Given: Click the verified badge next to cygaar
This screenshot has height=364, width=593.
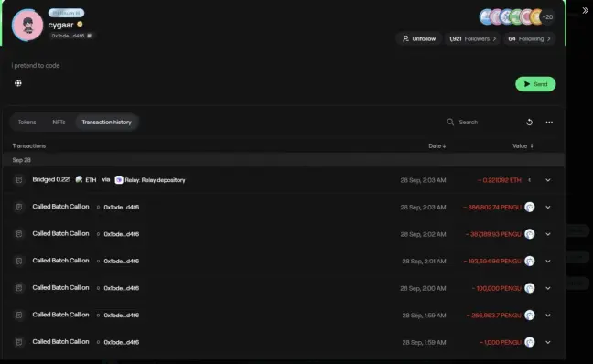Looking at the screenshot, I should [80, 24].
